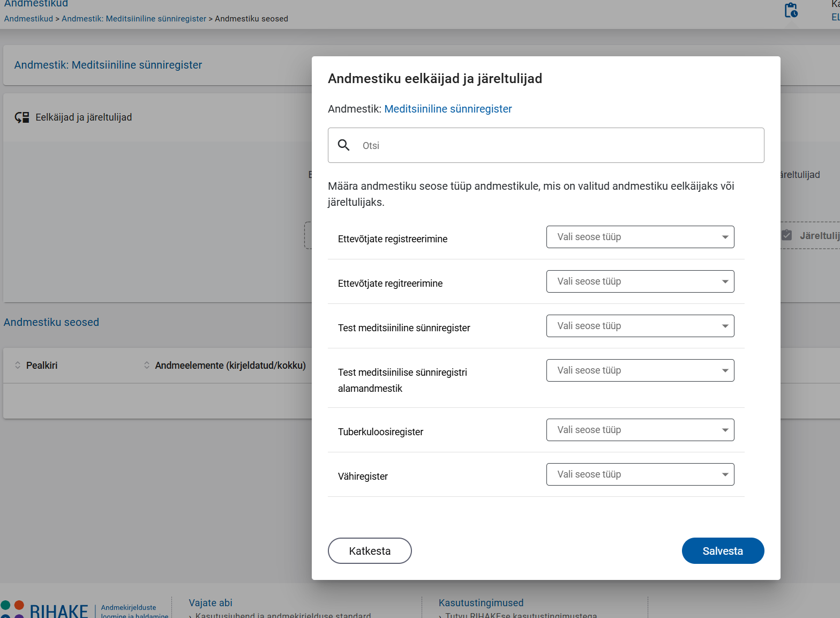The height and width of the screenshot is (618, 840).
Task: Open relation type dropdown for Ettevõtjate registreerimine
Action: click(x=640, y=237)
